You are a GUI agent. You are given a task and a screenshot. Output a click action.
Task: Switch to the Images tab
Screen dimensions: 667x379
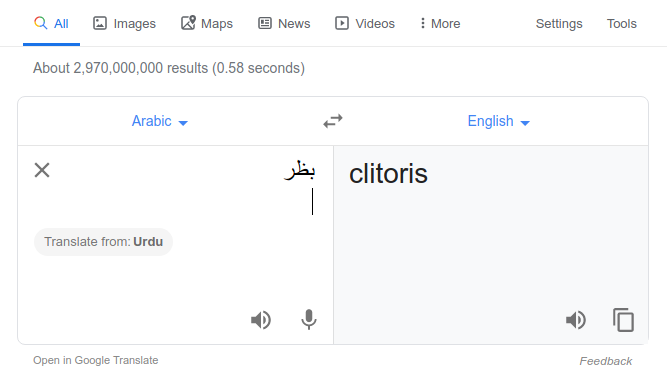point(124,23)
